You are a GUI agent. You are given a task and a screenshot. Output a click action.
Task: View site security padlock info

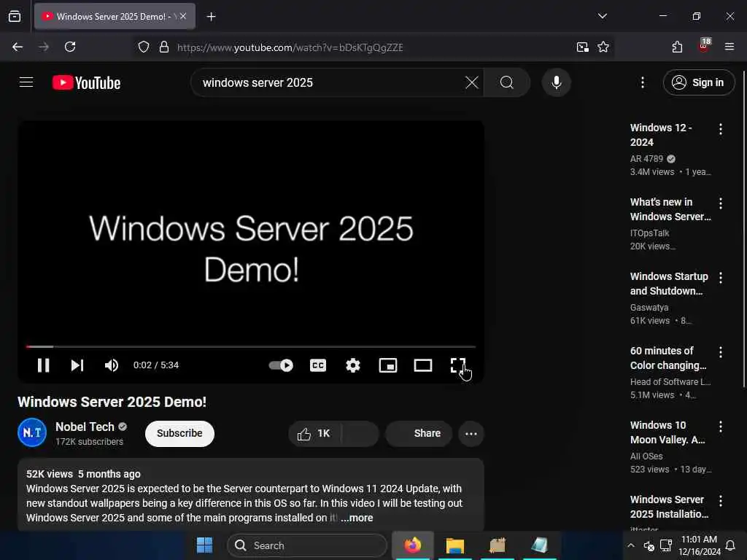pyautogui.click(x=164, y=47)
